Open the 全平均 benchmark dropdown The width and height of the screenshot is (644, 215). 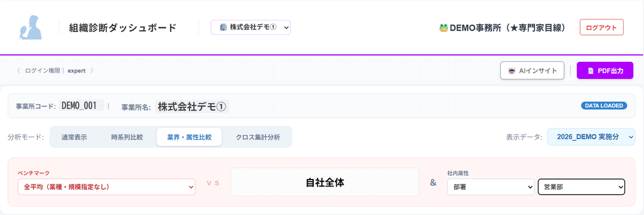(x=106, y=187)
